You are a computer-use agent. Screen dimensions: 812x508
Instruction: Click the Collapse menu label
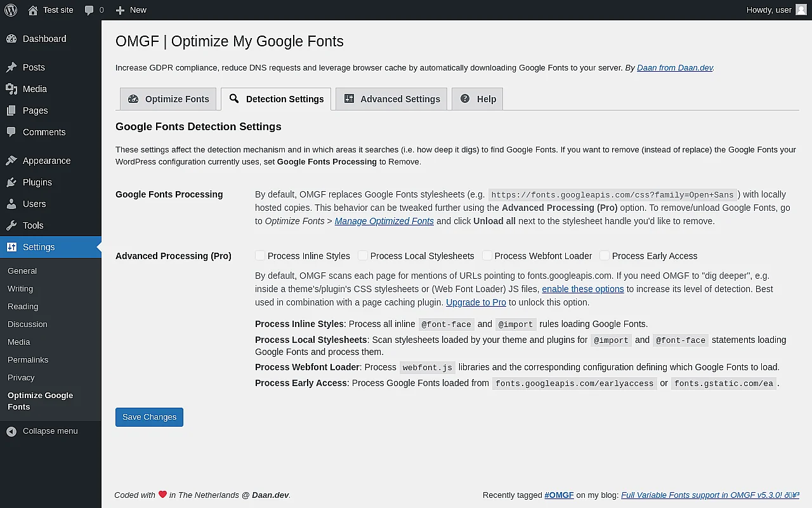tap(50, 431)
